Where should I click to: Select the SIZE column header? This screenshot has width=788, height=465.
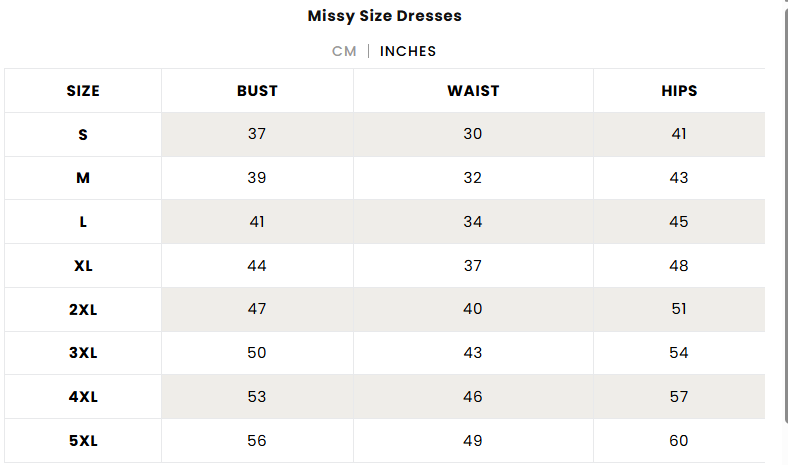[x=83, y=91]
